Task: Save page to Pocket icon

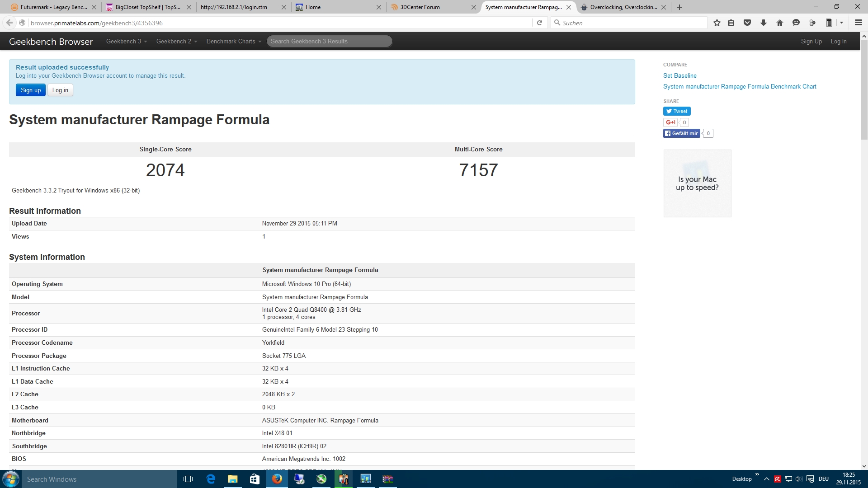Action: 747,23
